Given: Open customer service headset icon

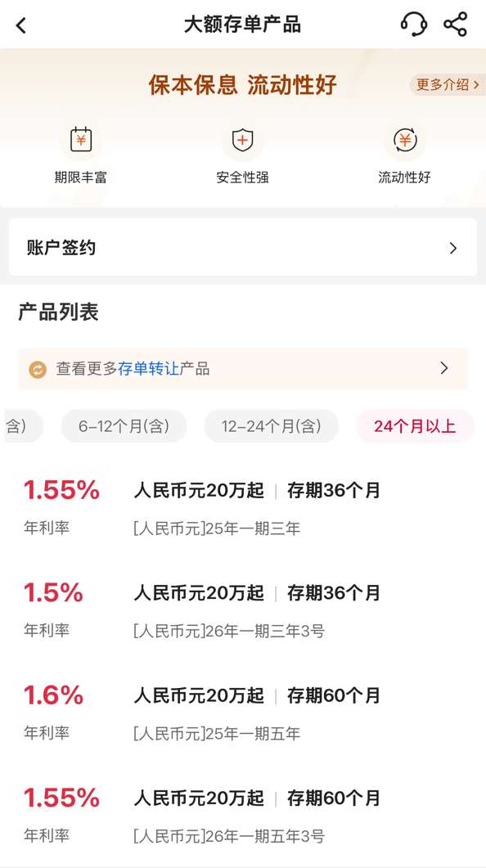Looking at the screenshot, I should point(413,25).
